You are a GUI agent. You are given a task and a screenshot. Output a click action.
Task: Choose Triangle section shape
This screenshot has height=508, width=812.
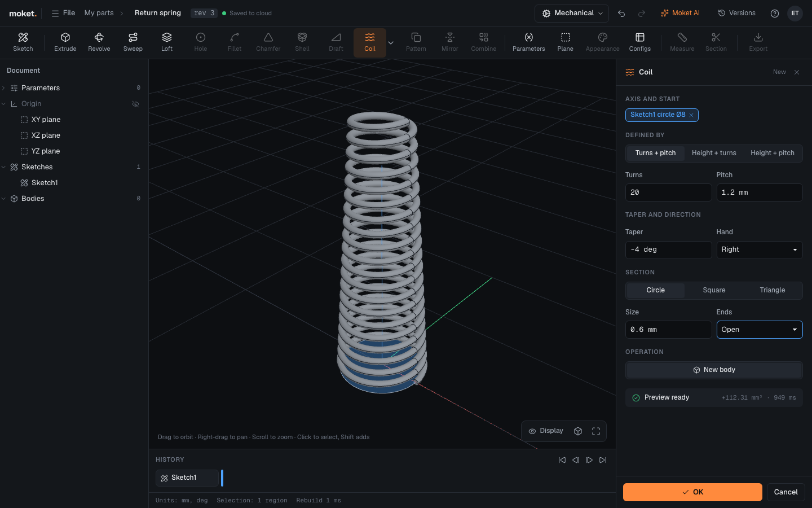click(773, 290)
